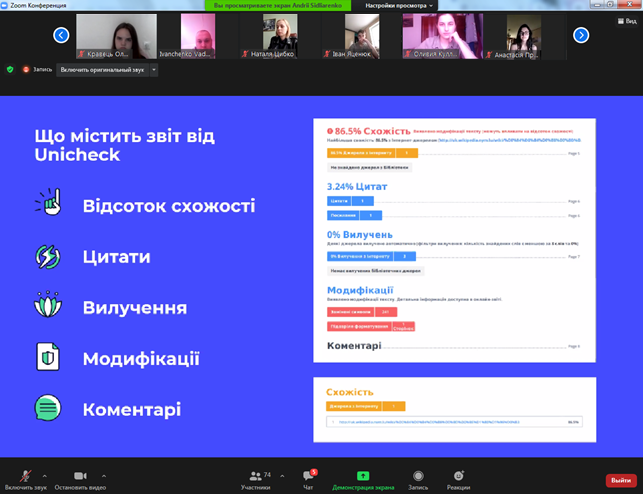Select Кравець Ол... participant video thumbnail
This screenshot has height=494, width=643.
(x=116, y=36)
